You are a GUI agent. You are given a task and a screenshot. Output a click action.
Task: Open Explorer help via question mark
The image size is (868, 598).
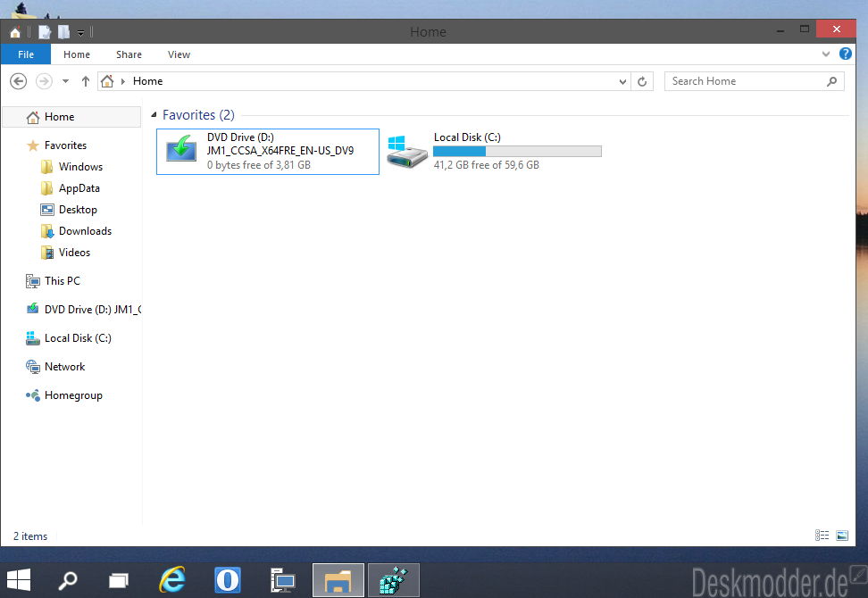(846, 54)
